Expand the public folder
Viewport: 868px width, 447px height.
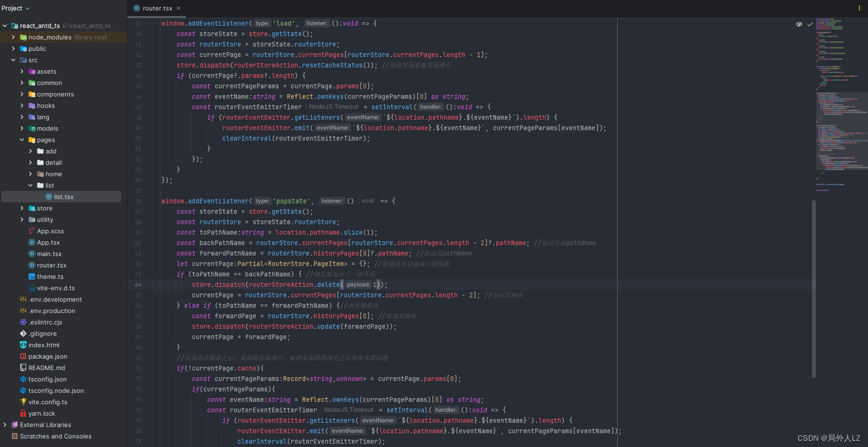[x=13, y=48]
